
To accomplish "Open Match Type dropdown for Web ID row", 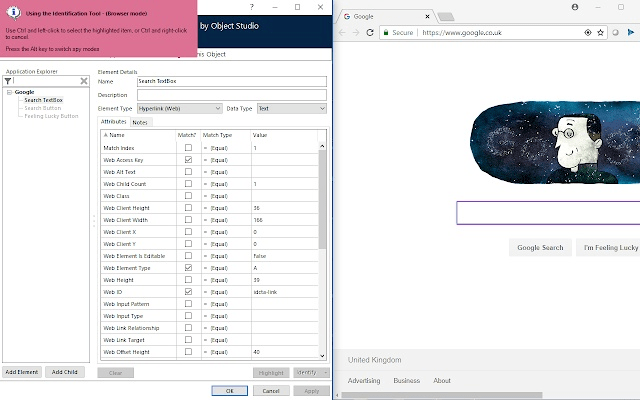I will tap(225, 292).
